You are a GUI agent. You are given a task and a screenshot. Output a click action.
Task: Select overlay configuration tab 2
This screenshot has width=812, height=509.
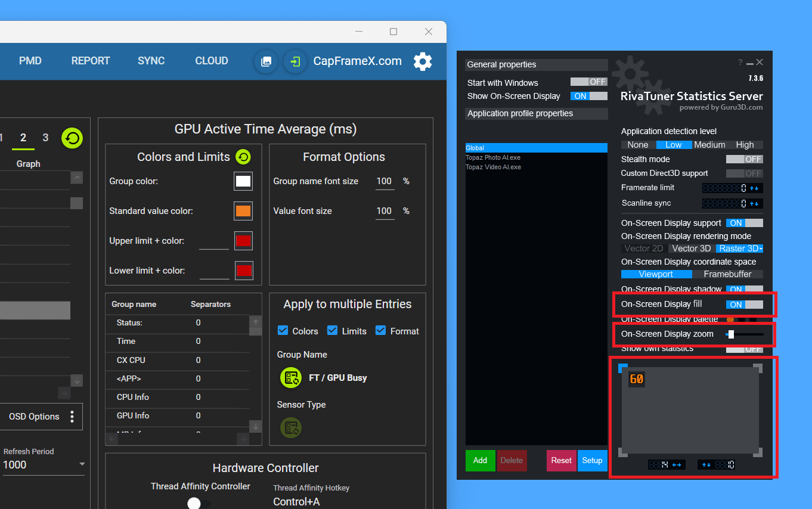23,138
